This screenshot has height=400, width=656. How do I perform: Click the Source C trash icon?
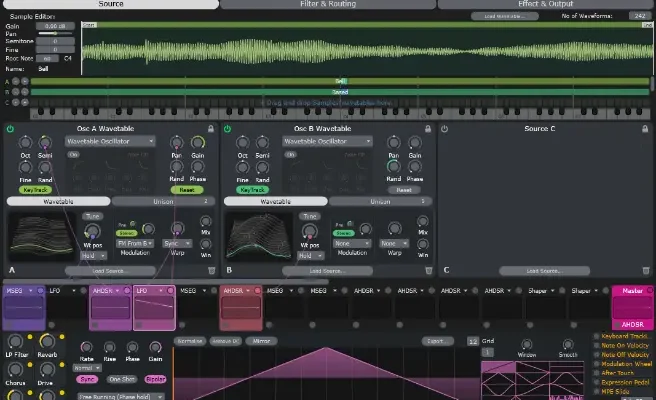tap(644, 270)
